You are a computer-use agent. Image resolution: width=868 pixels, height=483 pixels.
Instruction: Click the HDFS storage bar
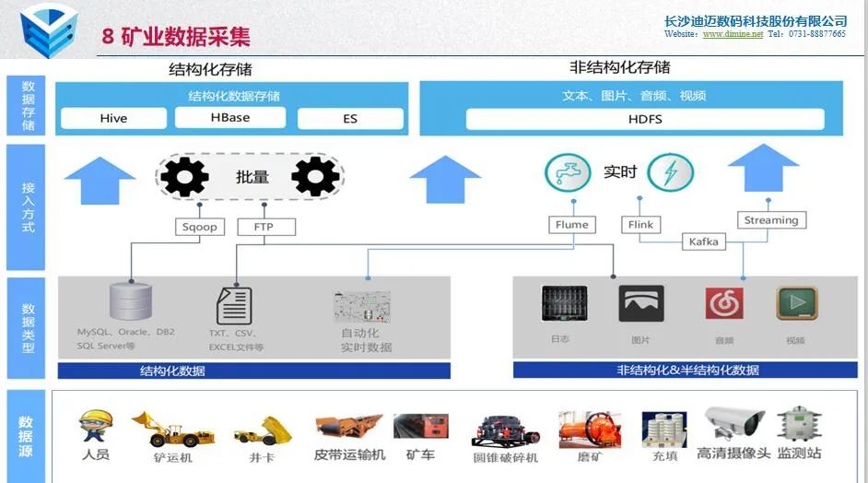tap(645, 119)
